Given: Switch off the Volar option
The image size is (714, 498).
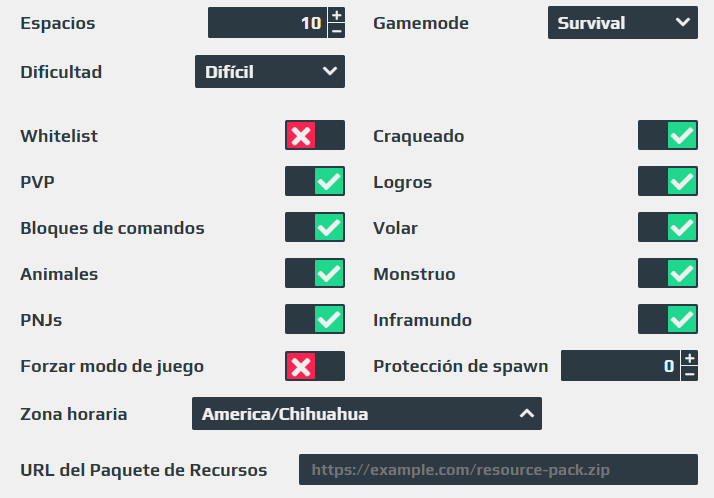Looking at the screenshot, I should pos(668,227).
